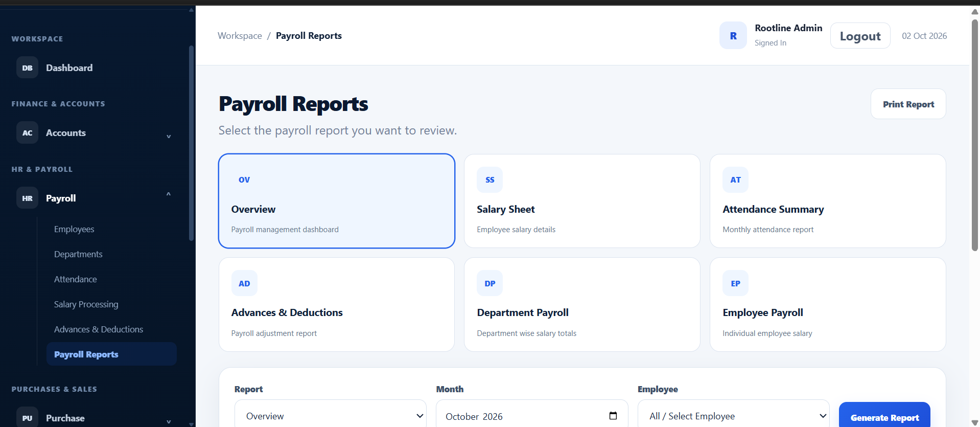This screenshot has width=980, height=427.
Task: Click the OV icon on the Overview card
Action: click(244, 179)
